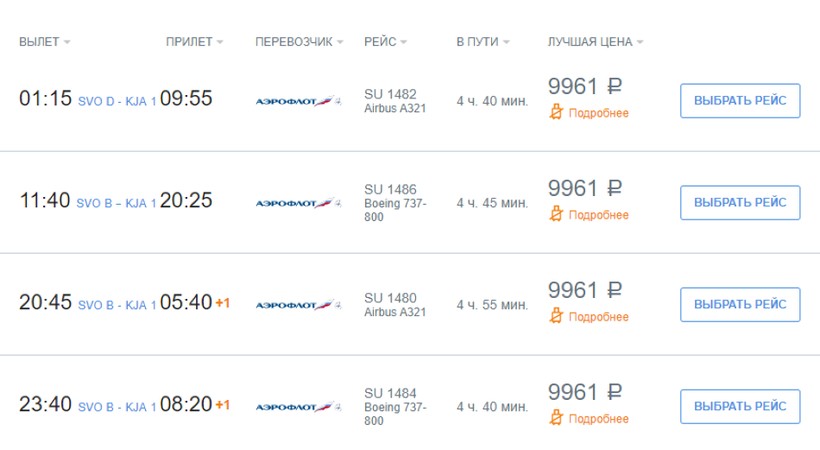
Task: Open the ПЕРЕВОЗЧИК column sort dropdown
Action: click(299, 42)
